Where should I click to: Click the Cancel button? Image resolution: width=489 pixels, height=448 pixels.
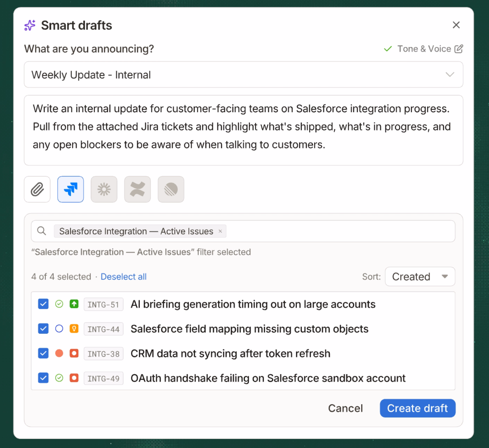click(345, 408)
